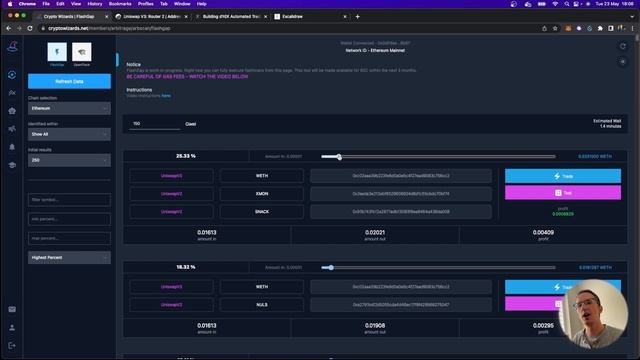Expand the initial results 250 dropdown
The width and height of the screenshot is (640, 360).
point(69,160)
